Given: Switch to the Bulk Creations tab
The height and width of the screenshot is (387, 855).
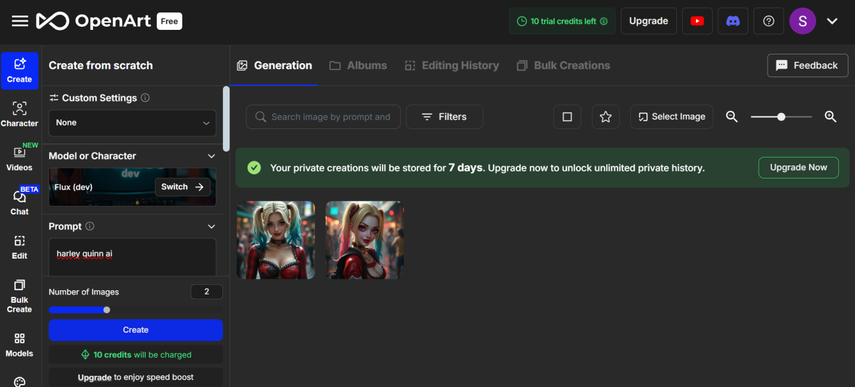Looking at the screenshot, I should [563, 65].
